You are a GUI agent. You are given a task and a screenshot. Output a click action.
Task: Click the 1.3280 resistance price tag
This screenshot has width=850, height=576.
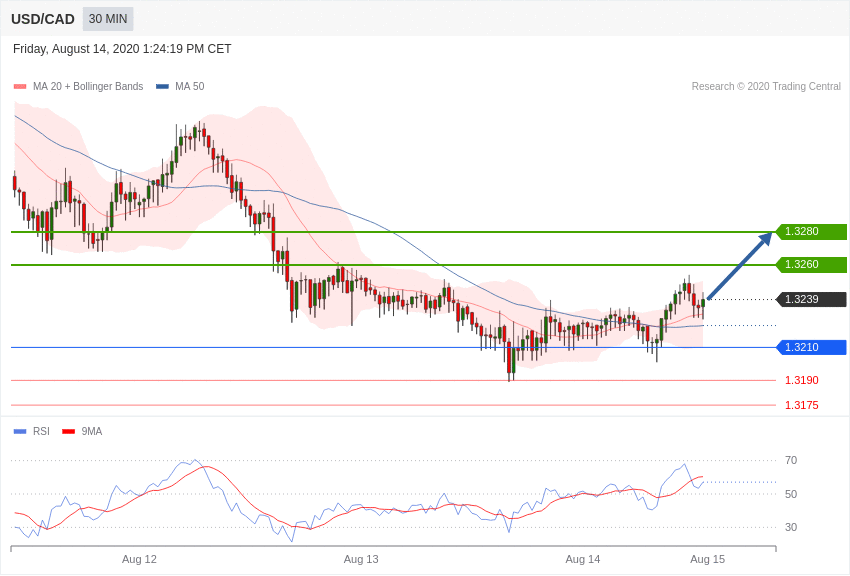[812, 231]
